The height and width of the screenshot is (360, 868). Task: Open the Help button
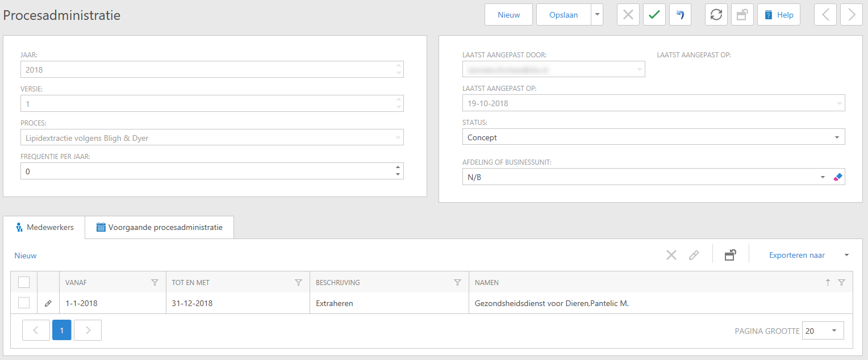point(778,15)
